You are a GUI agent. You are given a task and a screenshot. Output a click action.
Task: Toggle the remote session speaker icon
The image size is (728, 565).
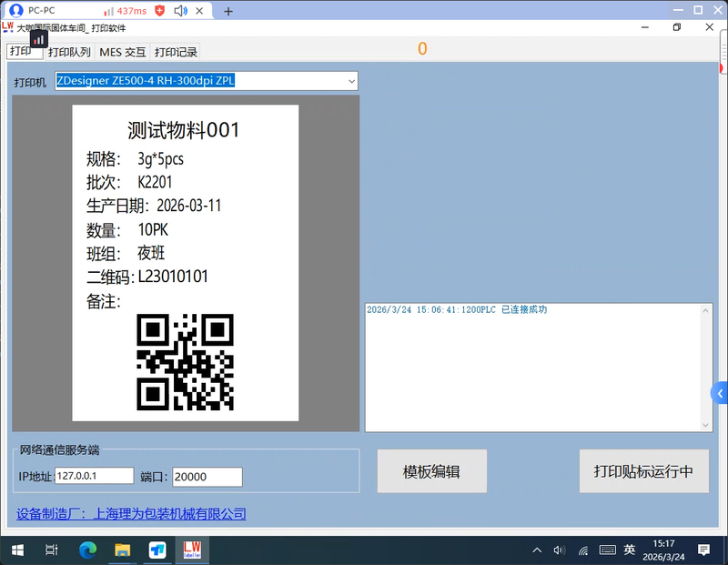tap(180, 11)
